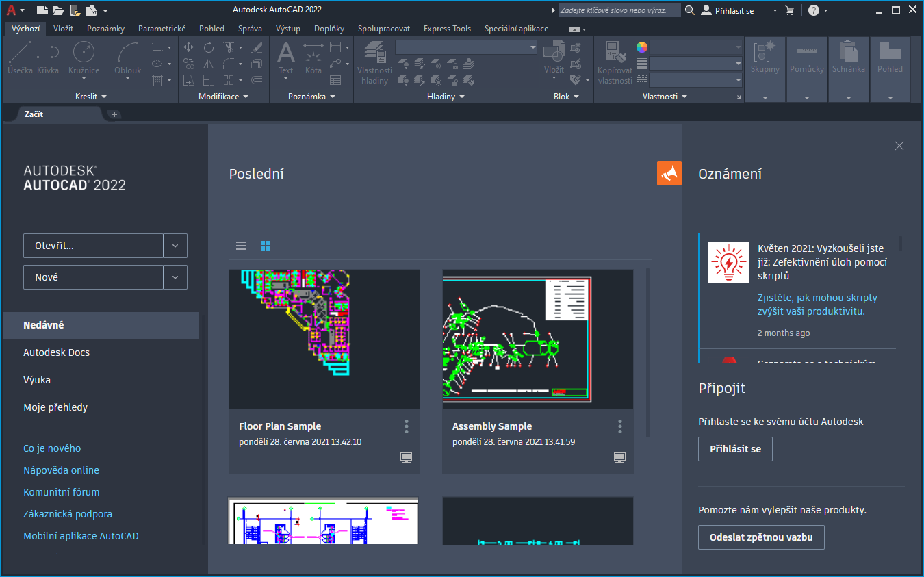The height and width of the screenshot is (577, 924).
Task: Click Odeslat zpětnou vazbu button
Action: click(761, 537)
